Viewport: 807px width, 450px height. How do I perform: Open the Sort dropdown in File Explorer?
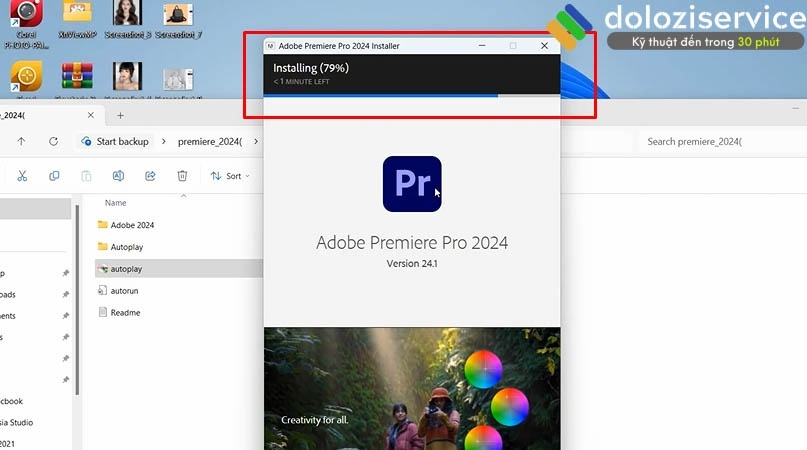click(x=230, y=176)
